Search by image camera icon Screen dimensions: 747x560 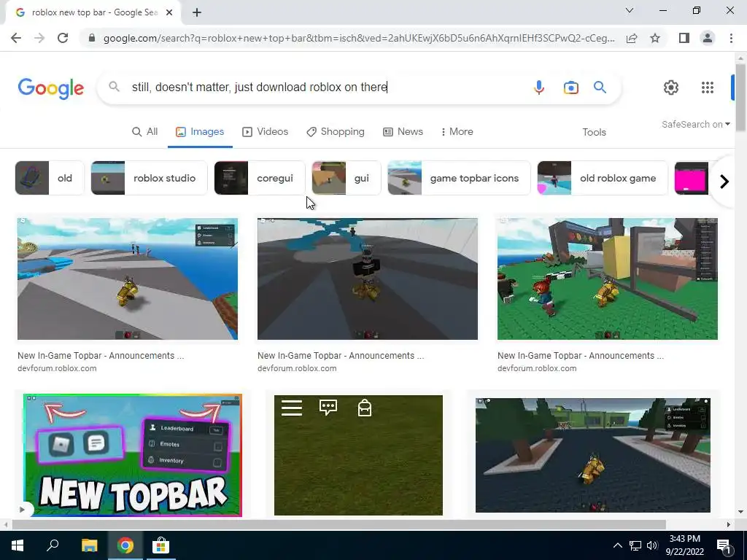(570, 87)
